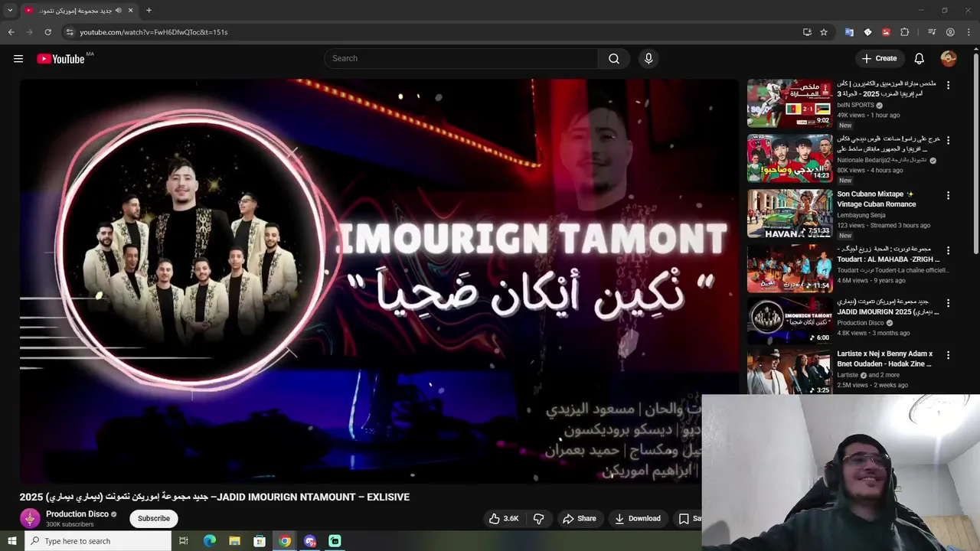This screenshot has width=980, height=551.
Task: Dislike the video with thumbs down
Action: [539, 518]
